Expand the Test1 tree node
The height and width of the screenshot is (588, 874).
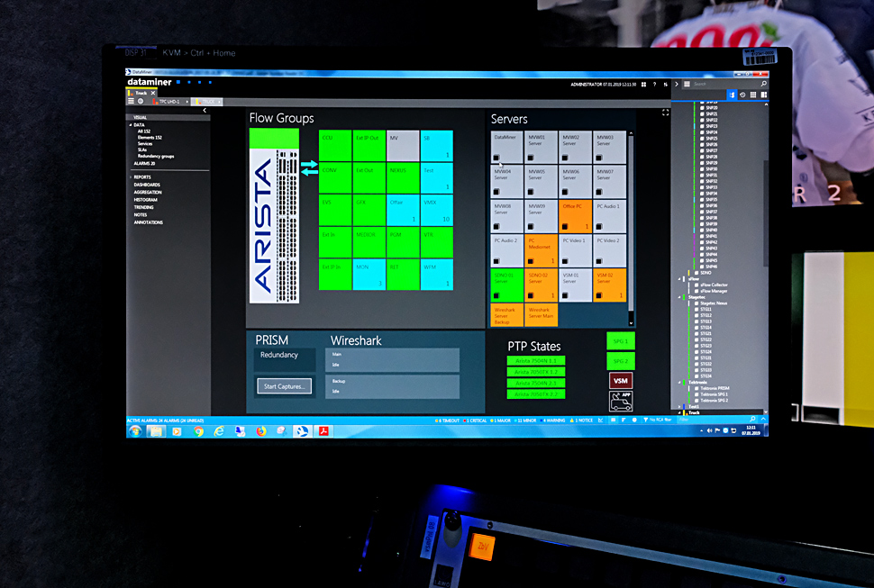(679, 407)
